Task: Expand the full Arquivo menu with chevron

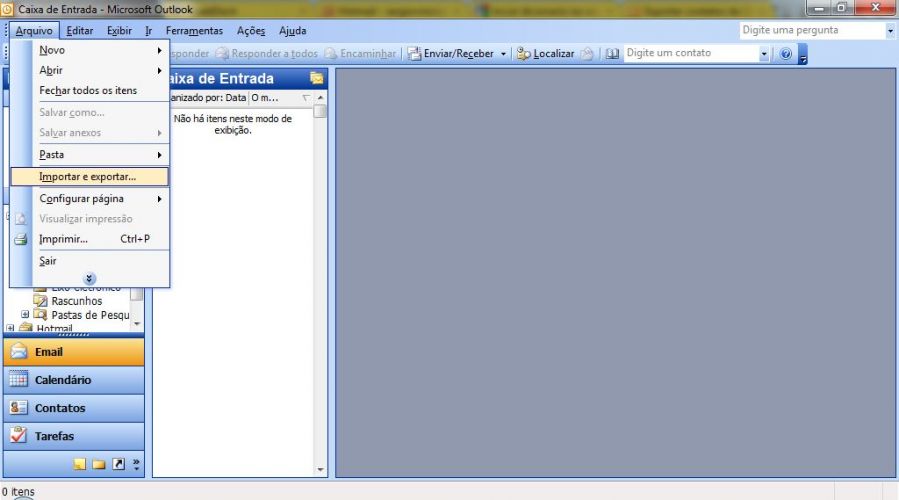Action: coord(89,279)
